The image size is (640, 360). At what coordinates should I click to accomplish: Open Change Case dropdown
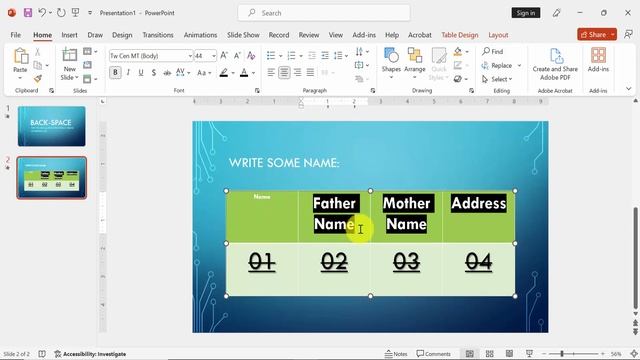[x=204, y=73]
